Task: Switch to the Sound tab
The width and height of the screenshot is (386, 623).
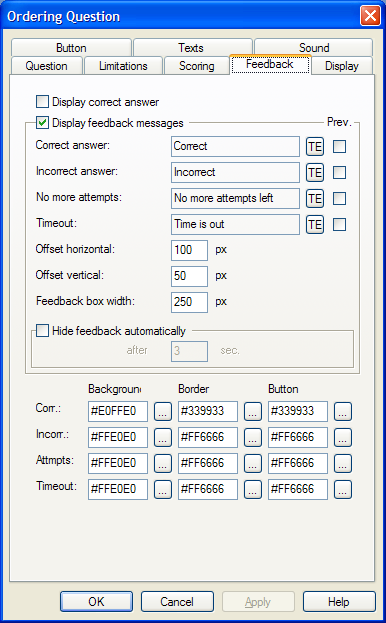Action: (314, 48)
